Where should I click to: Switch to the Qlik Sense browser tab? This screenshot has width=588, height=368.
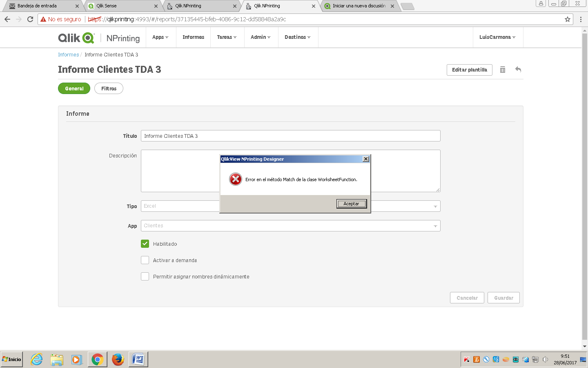123,6
